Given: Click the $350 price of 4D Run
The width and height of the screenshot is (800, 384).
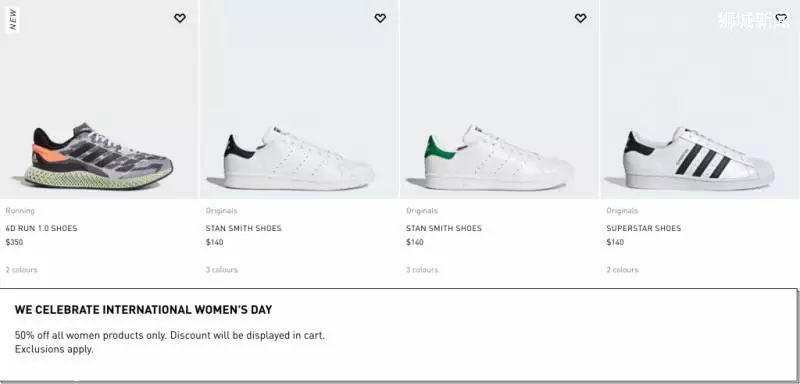Looking at the screenshot, I should tap(14, 242).
